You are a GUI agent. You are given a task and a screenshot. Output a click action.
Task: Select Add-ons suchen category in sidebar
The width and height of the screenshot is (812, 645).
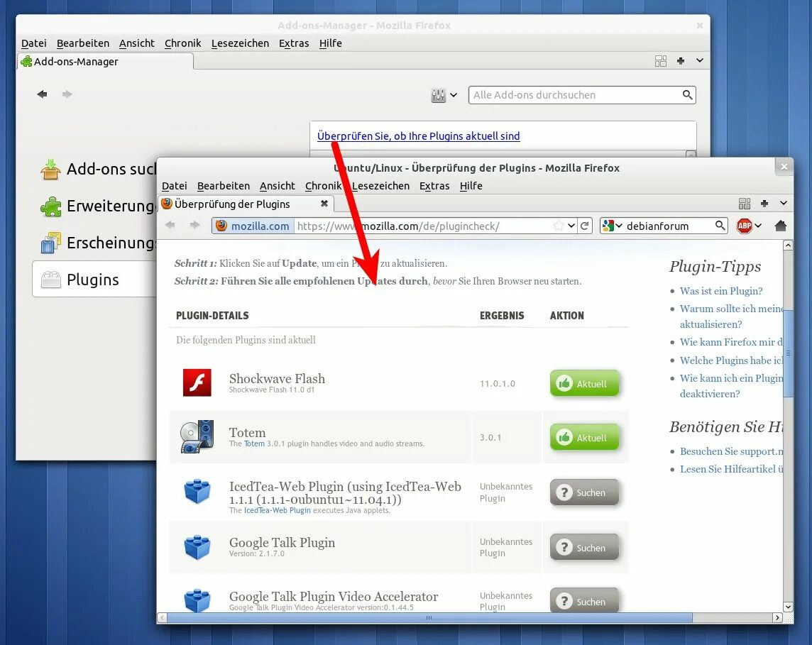[x=99, y=170]
